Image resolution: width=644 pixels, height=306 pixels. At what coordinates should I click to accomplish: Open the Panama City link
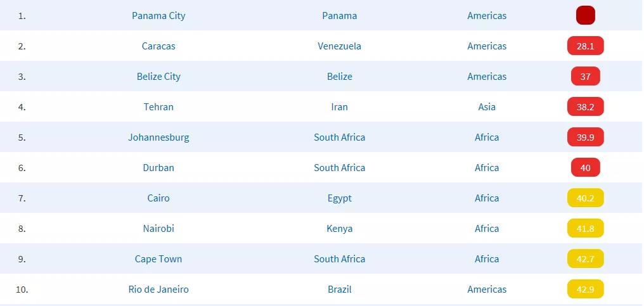158,16
